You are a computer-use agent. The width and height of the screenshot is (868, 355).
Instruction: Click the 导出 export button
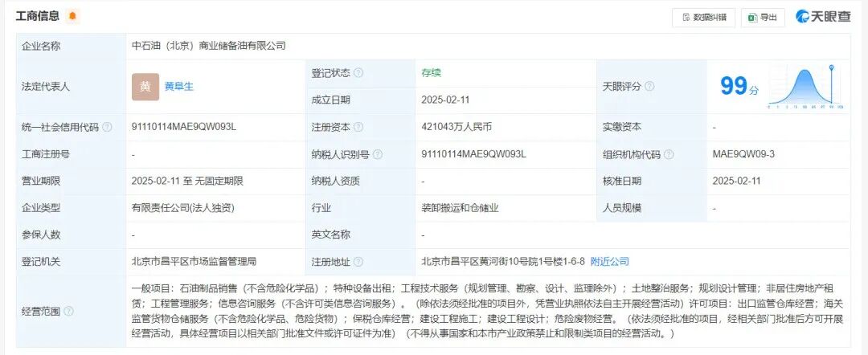(x=763, y=18)
